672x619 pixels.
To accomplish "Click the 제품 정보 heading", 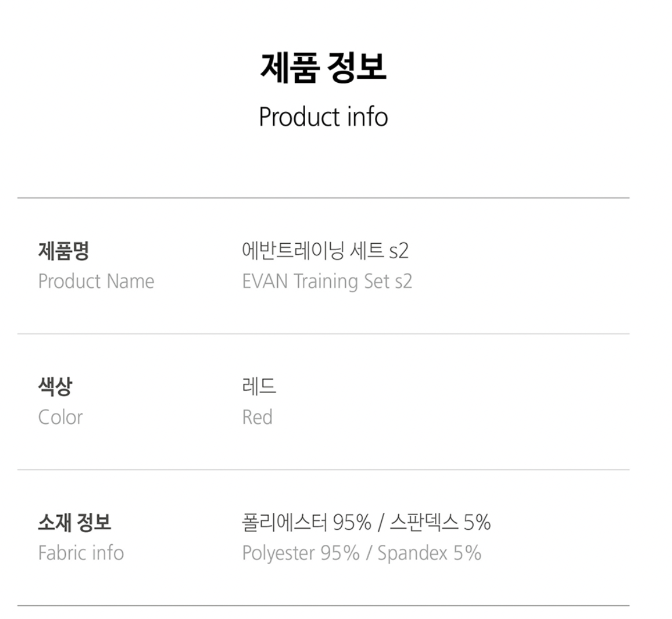I will 323,67.
